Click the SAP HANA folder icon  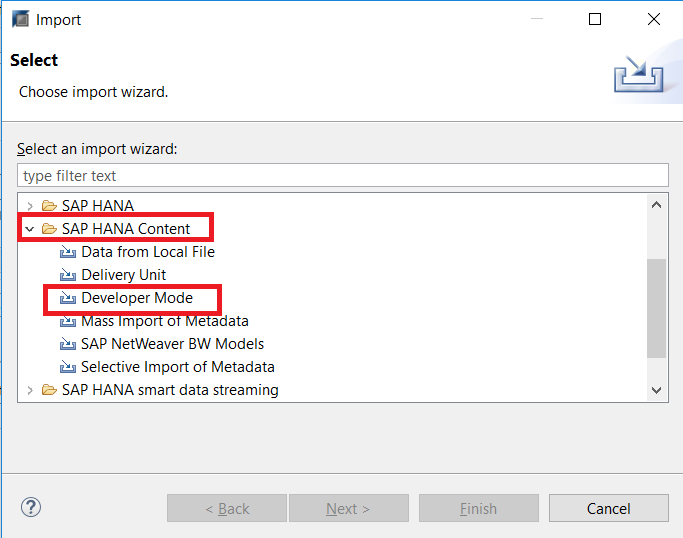49,206
